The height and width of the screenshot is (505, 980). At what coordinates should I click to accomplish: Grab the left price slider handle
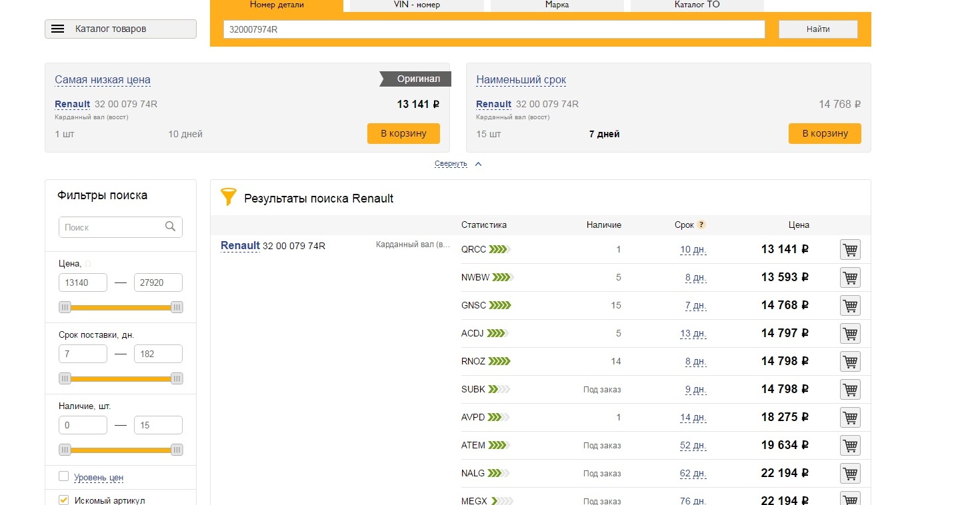pyautogui.click(x=65, y=307)
